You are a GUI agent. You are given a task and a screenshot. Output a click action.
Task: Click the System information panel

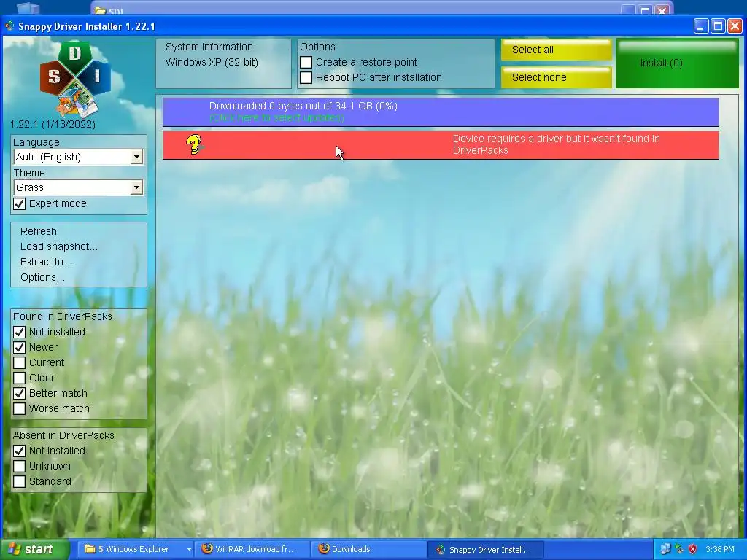223,63
